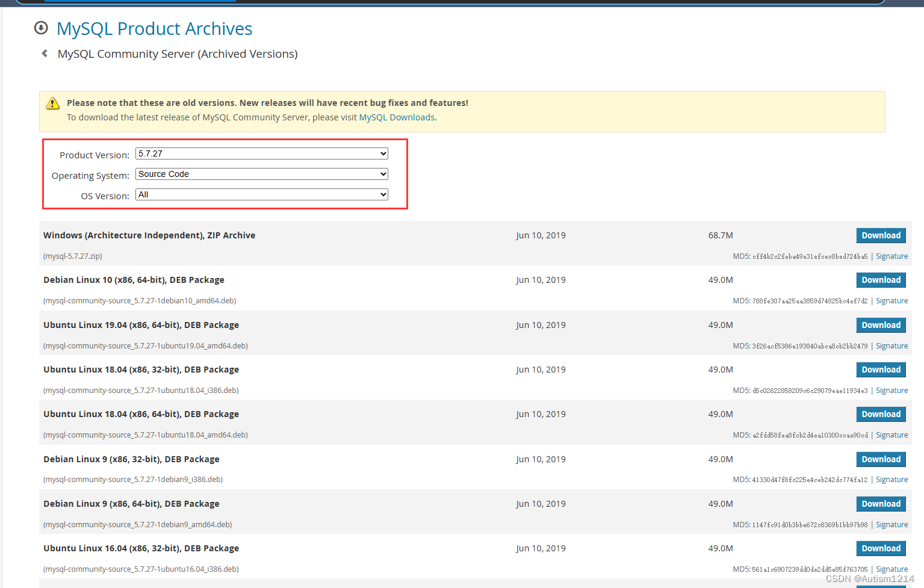Image resolution: width=924 pixels, height=588 pixels.
Task: Click the Ubuntu Linux 18.04 (x86, 32-bit) title
Action: (141, 370)
